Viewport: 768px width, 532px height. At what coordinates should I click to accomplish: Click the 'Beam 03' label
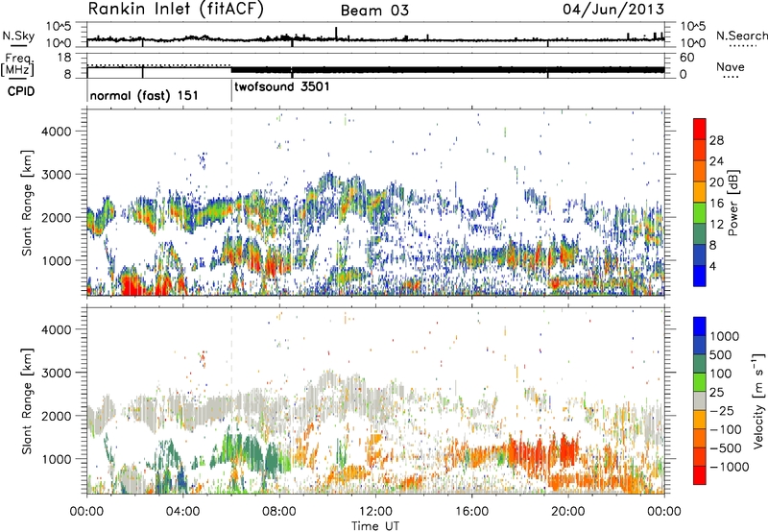(x=374, y=11)
